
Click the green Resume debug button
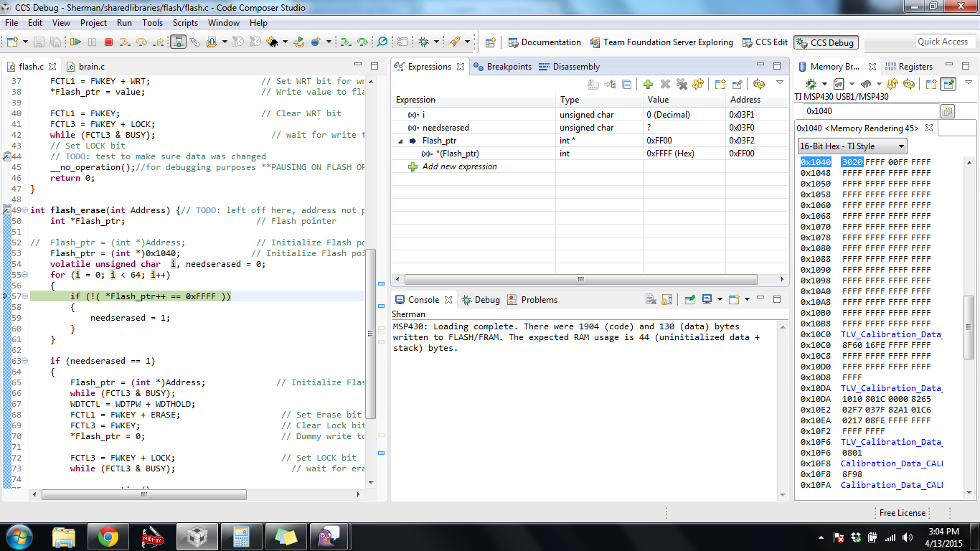(75, 42)
